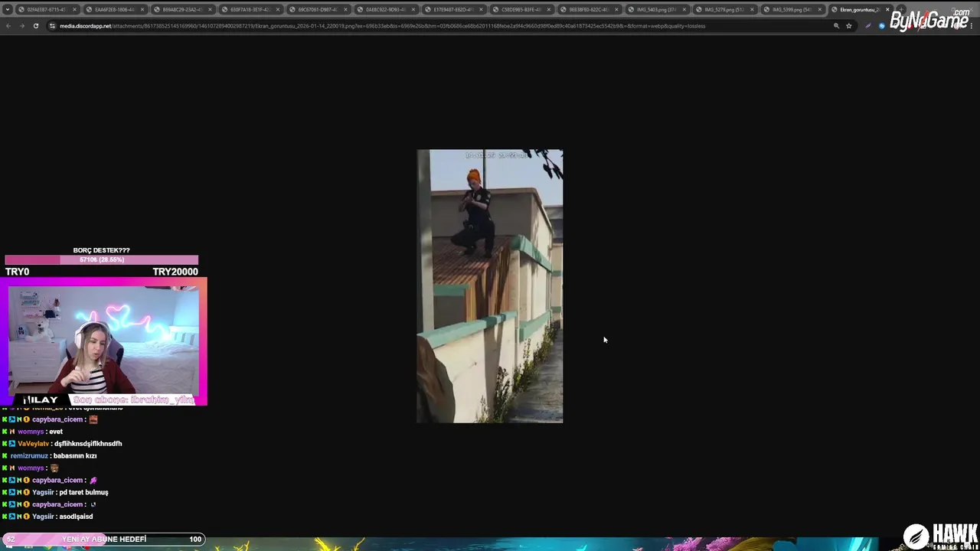Screen dimensions: 980x551
Task: Switch to the 0AE8C922-9D93 tab
Action: (x=385, y=10)
